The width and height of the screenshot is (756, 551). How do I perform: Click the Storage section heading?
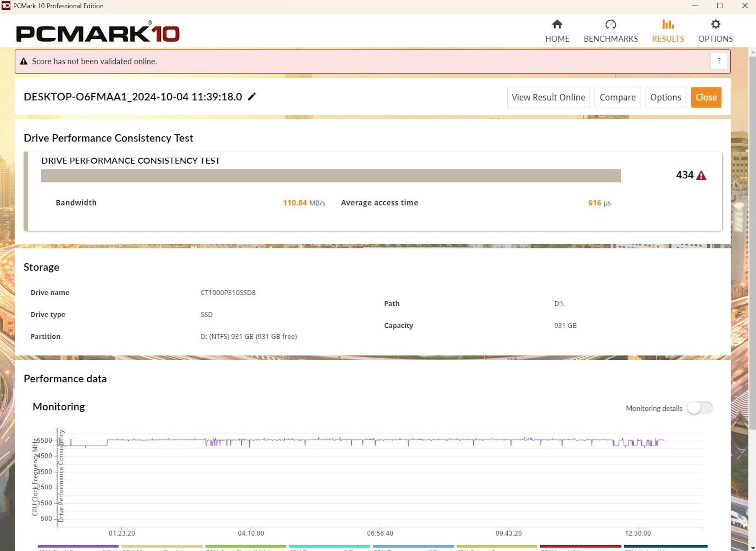click(41, 267)
